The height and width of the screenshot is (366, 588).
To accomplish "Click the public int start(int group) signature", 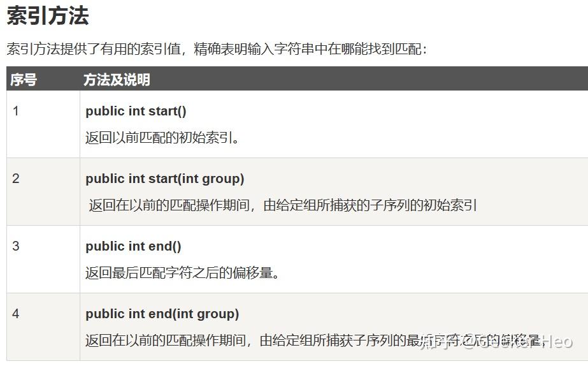I will click(x=164, y=179).
